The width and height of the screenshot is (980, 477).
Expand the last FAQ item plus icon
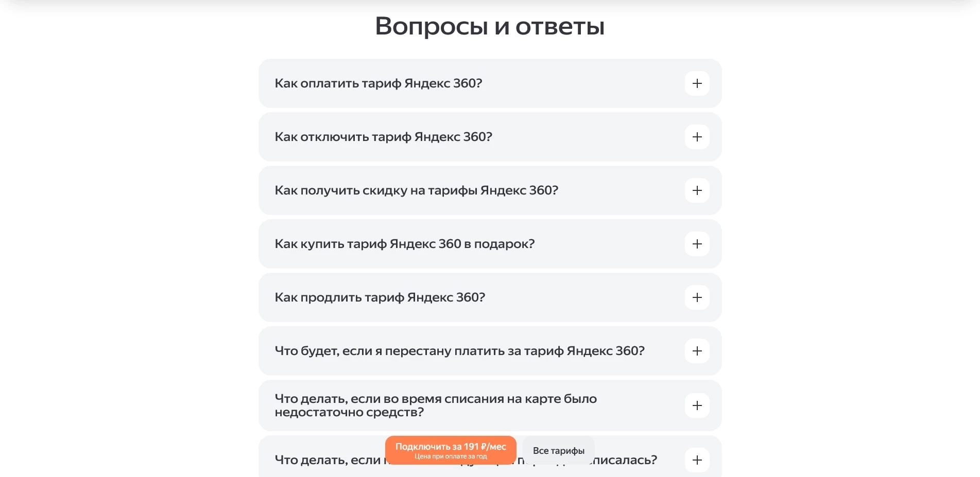pyautogui.click(x=697, y=460)
